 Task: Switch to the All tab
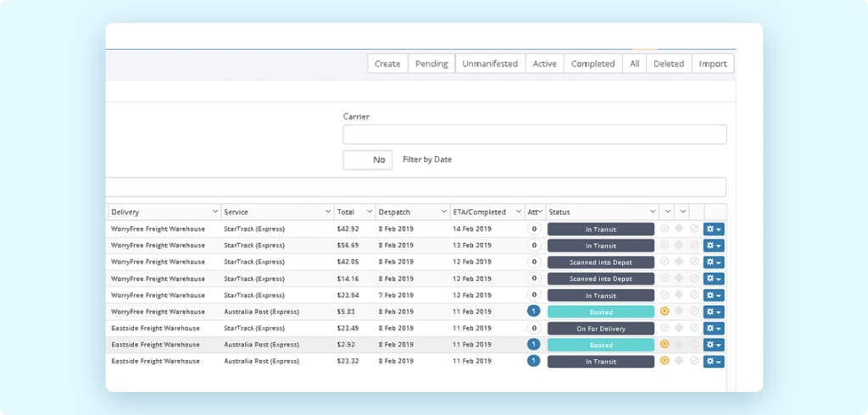point(634,64)
